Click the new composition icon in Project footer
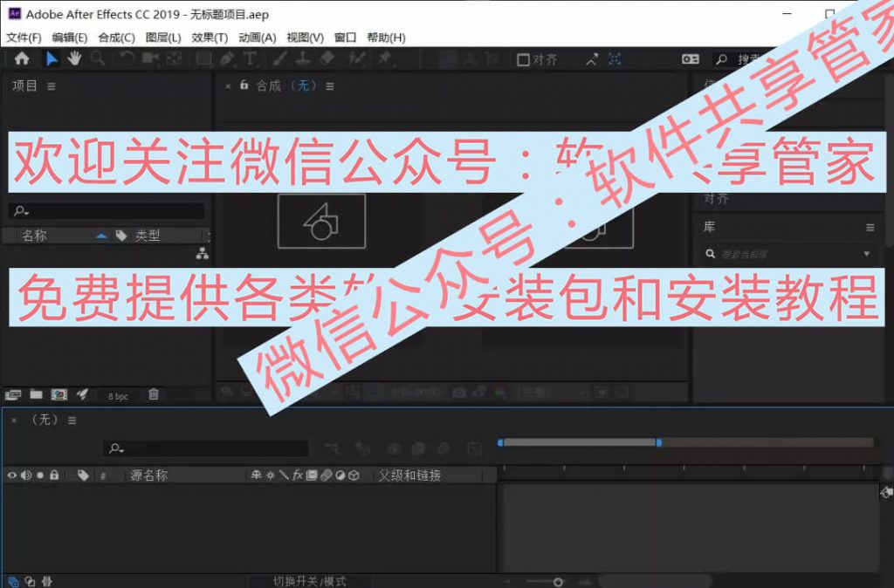Image resolution: width=894 pixels, height=588 pixels. [59, 395]
